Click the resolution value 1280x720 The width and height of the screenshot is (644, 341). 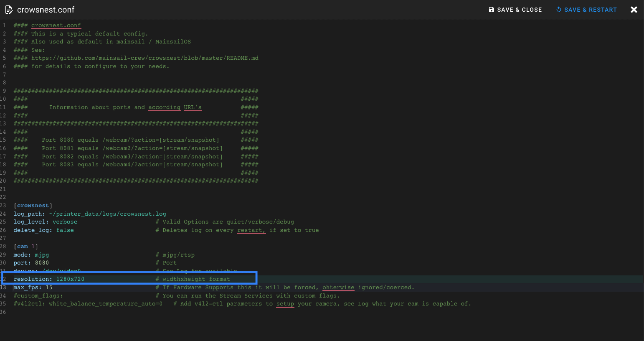(x=70, y=279)
